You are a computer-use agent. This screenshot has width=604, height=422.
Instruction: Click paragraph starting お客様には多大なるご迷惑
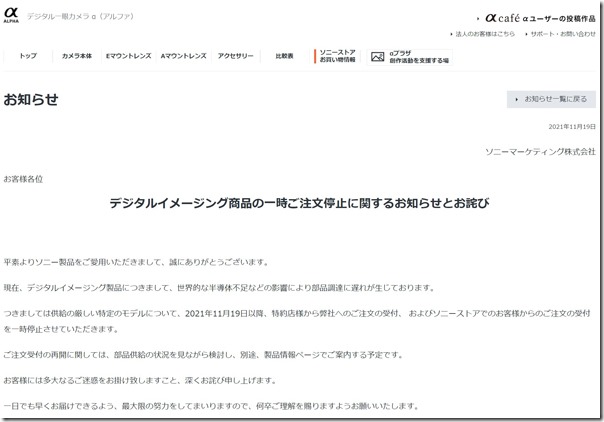pos(140,380)
